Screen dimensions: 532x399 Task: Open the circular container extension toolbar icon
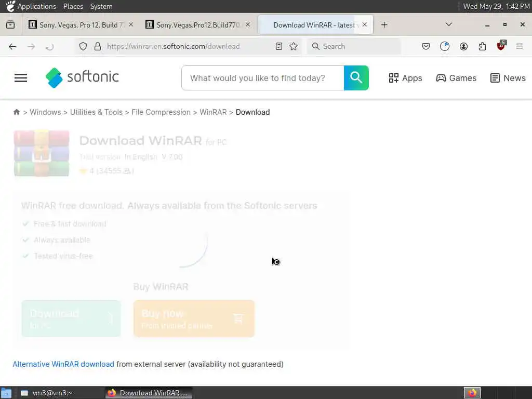(x=445, y=46)
